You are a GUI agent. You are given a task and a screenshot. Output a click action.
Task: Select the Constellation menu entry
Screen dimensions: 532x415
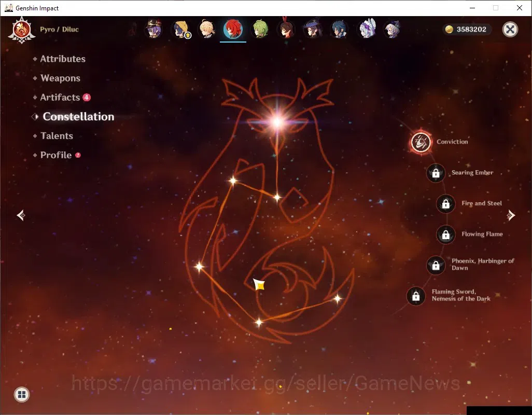coord(78,116)
